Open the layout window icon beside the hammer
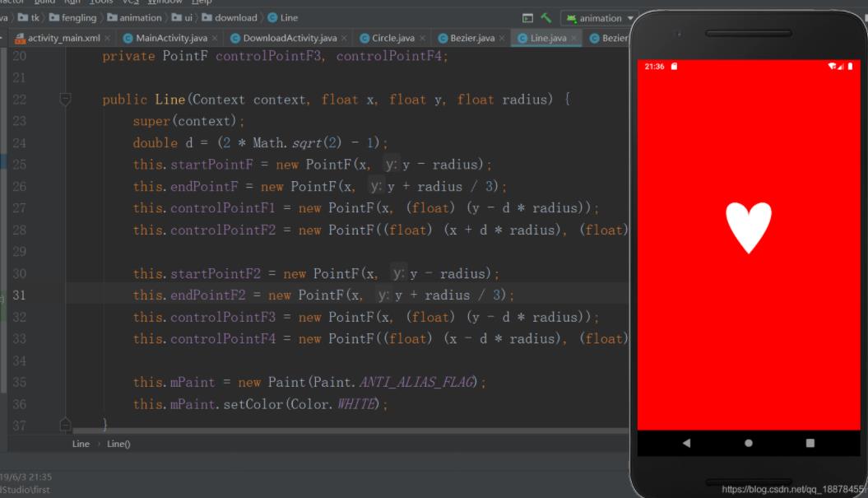 pos(527,17)
